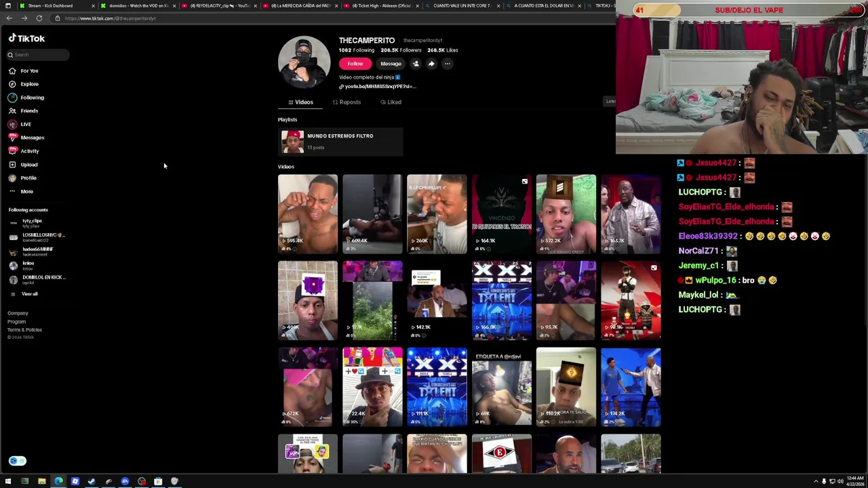Expand the Company footer section
Screen dimensions: 868x488
18,313
